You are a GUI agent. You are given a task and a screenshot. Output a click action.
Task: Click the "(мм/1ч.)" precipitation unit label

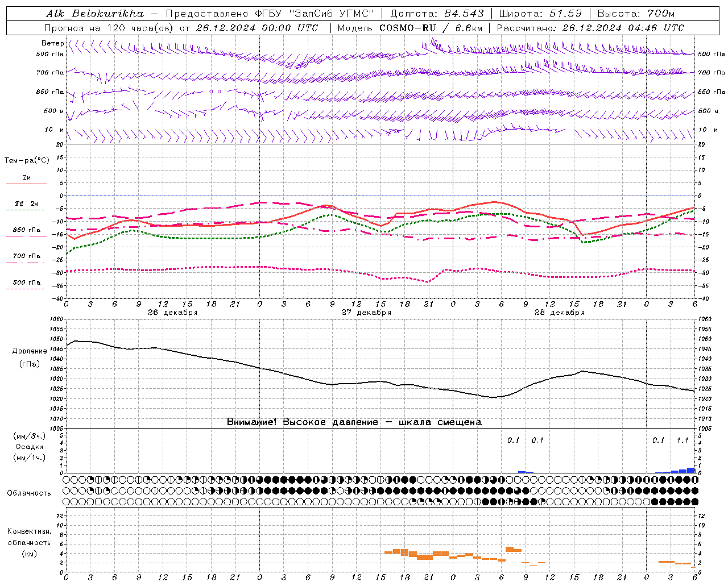[x=30, y=458]
